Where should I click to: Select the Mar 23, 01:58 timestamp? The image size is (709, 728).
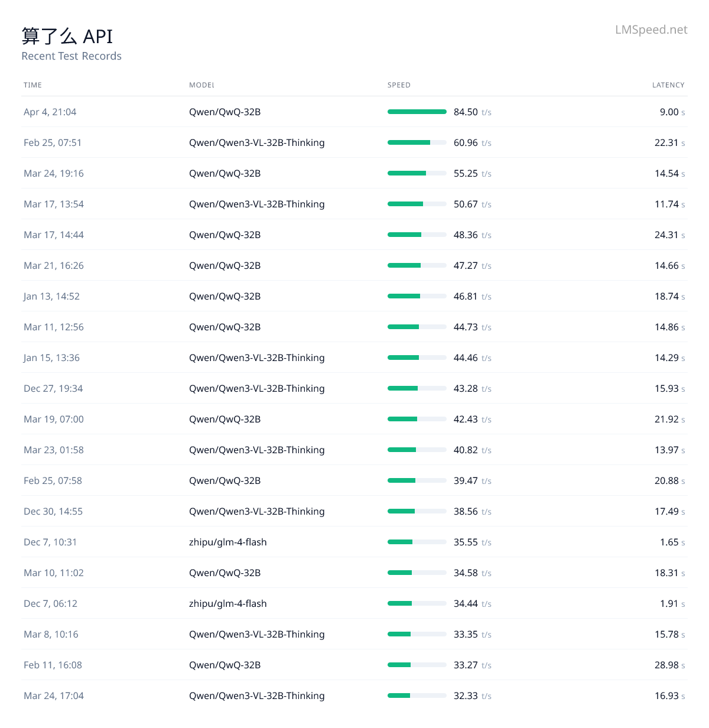54,450
